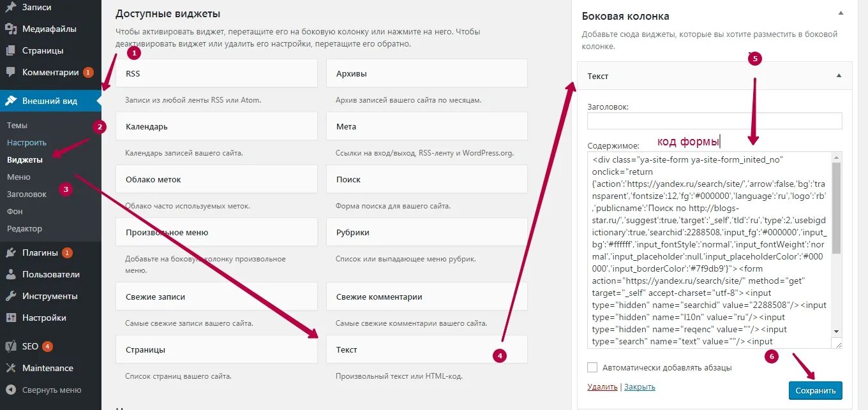Click the Settings sliders icon
The width and height of the screenshot is (868, 410).
tap(11, 318)
